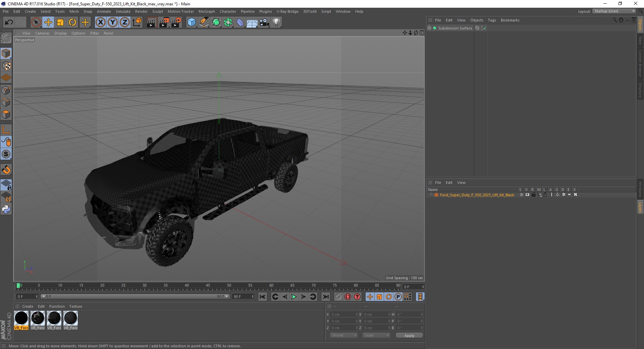Toggle Autokeying button

(348, 297)
